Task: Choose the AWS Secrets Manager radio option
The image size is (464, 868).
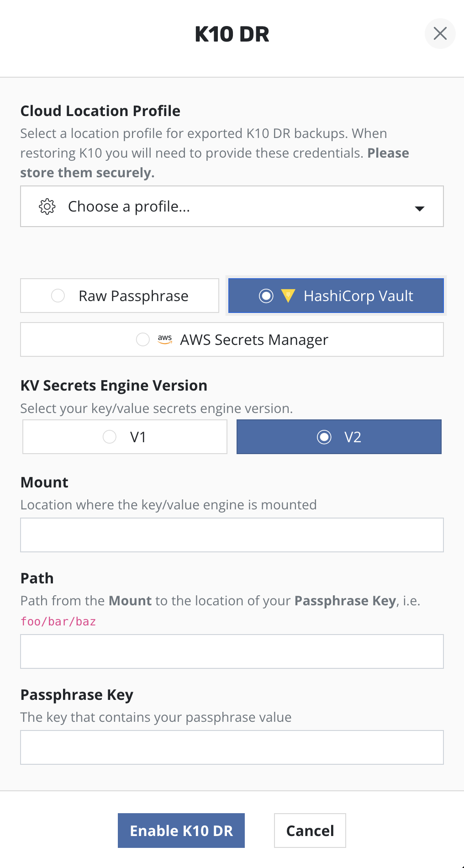Action: (143, 339)
